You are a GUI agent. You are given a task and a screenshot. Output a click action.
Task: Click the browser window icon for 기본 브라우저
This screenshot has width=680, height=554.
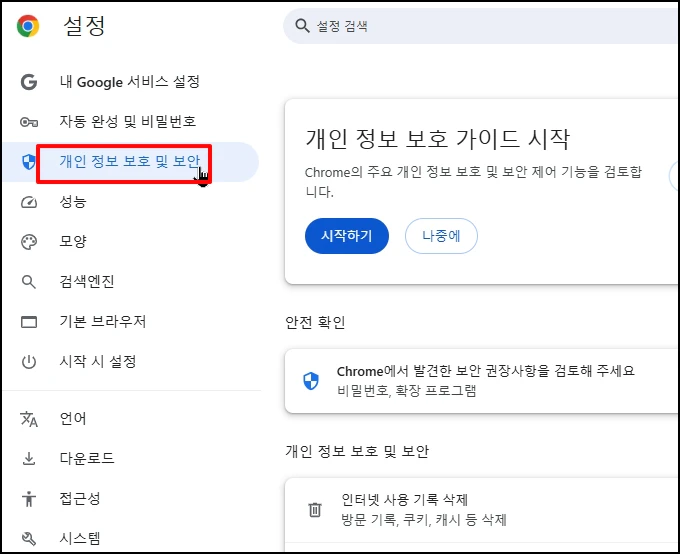pyautogui.click(x=29, y=322)
